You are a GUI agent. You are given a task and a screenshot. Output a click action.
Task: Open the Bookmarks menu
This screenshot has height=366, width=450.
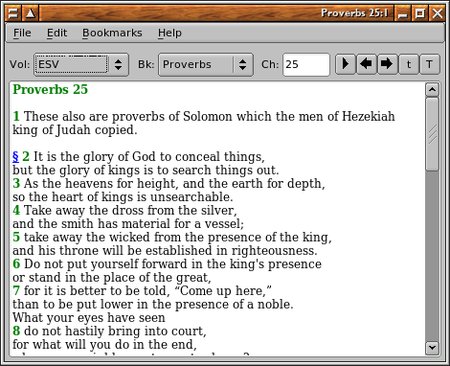[x=112, y=33]
